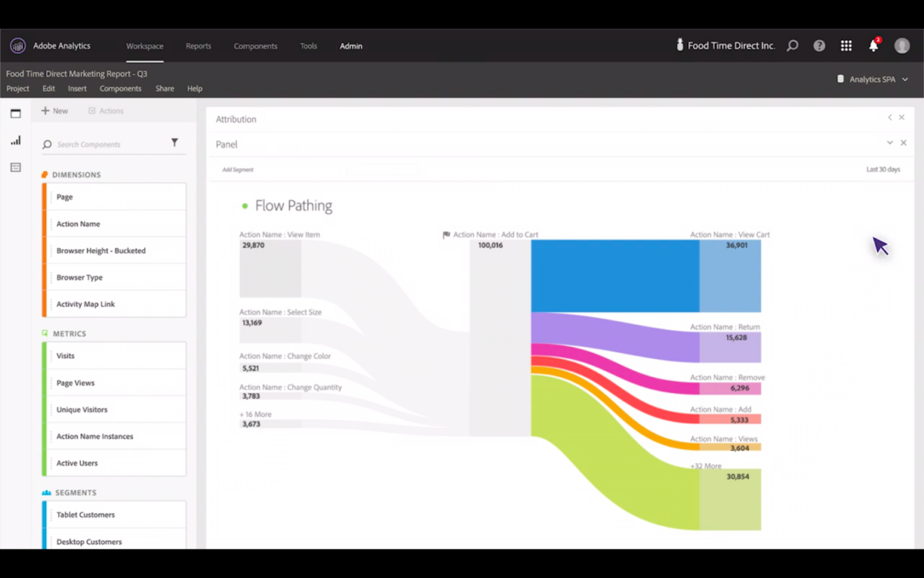Open the Panels icon in left rail
The height and width of the screenshot is (578, 924).
(x=15, y=113)
